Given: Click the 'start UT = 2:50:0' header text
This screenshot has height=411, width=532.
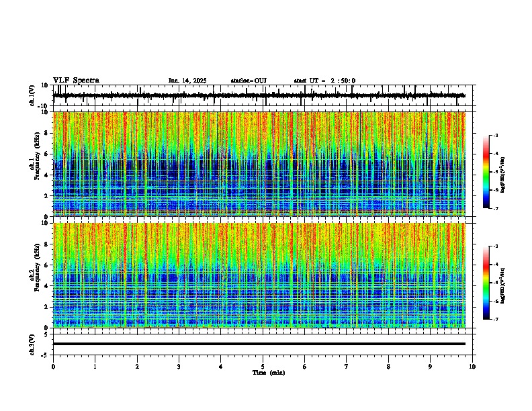Looking at the screenshot, I should pos(324,81).
